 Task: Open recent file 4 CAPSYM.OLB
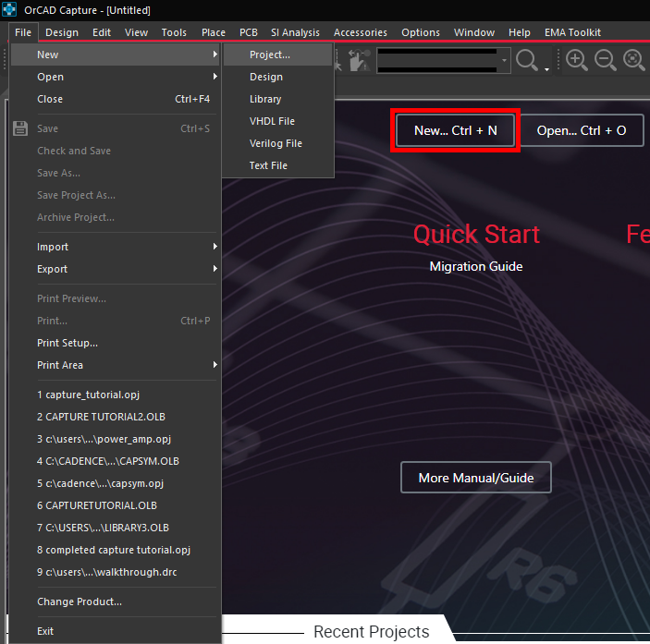tap(115, 461)
